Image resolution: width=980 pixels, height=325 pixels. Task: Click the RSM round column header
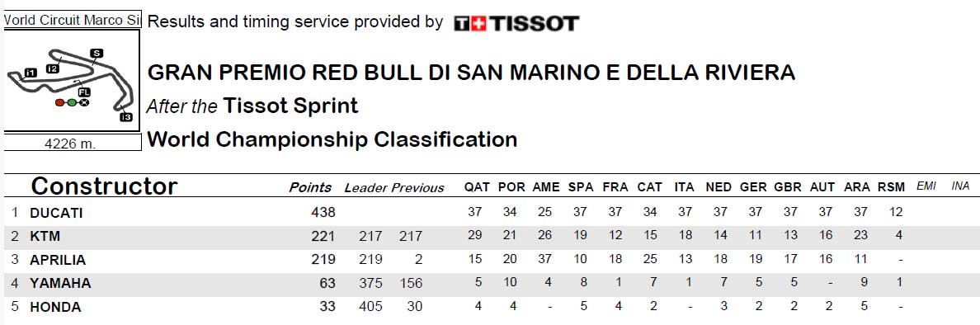(891, 187)
